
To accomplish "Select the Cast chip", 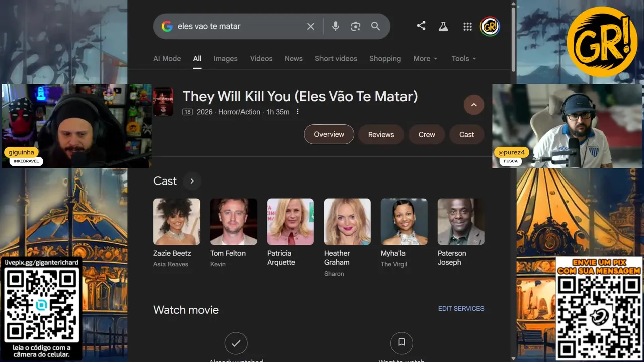I will [x=467, y=134].
